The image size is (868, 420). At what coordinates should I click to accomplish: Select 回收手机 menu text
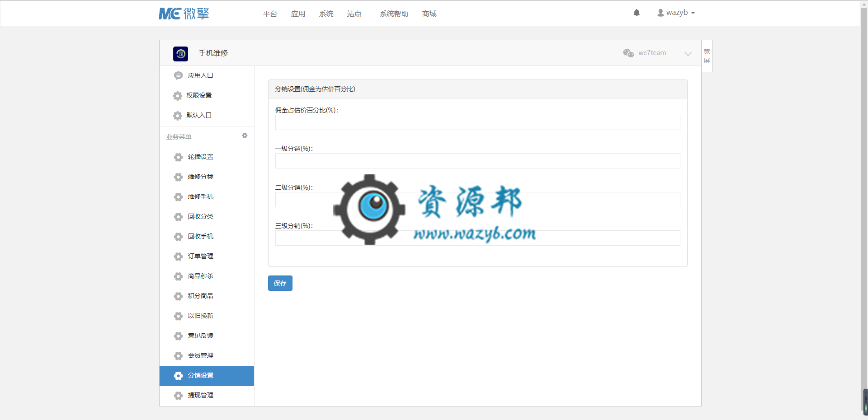200,237
